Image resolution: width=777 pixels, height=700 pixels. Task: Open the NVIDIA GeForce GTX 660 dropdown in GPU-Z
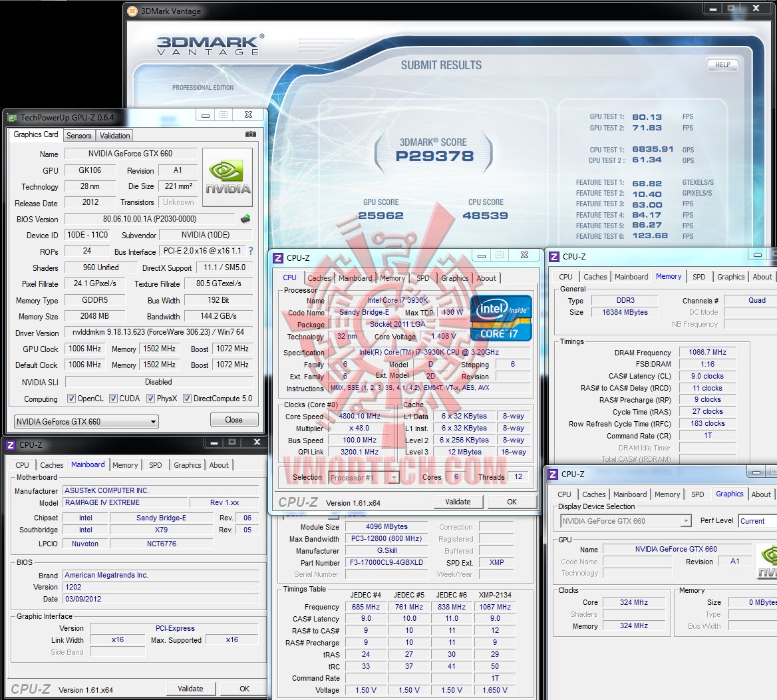pos(86,421)
